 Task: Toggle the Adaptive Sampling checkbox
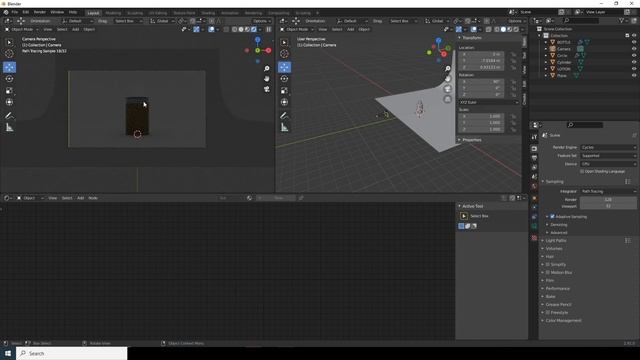[552, 217]
